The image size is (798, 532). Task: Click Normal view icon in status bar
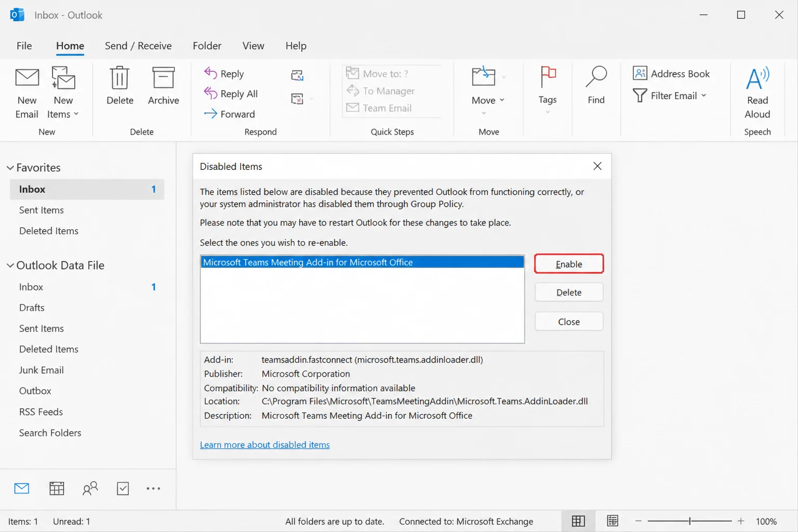(578, 521)
